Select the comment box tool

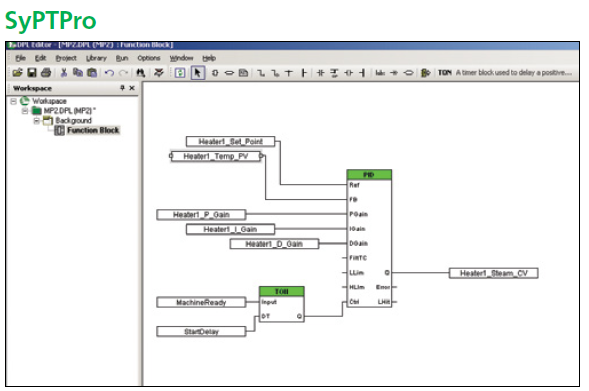coord(243,73)
